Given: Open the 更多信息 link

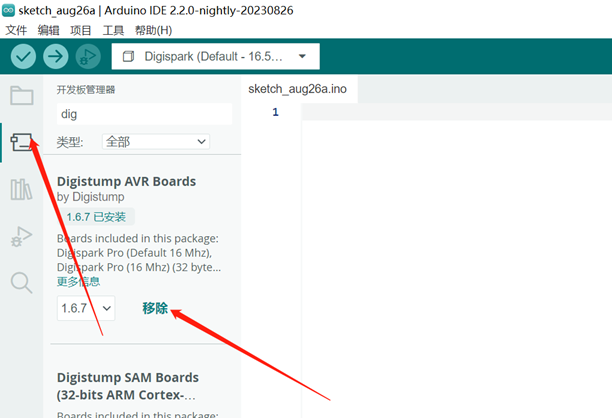Looking at the screenshot, I should coord(78,281).
